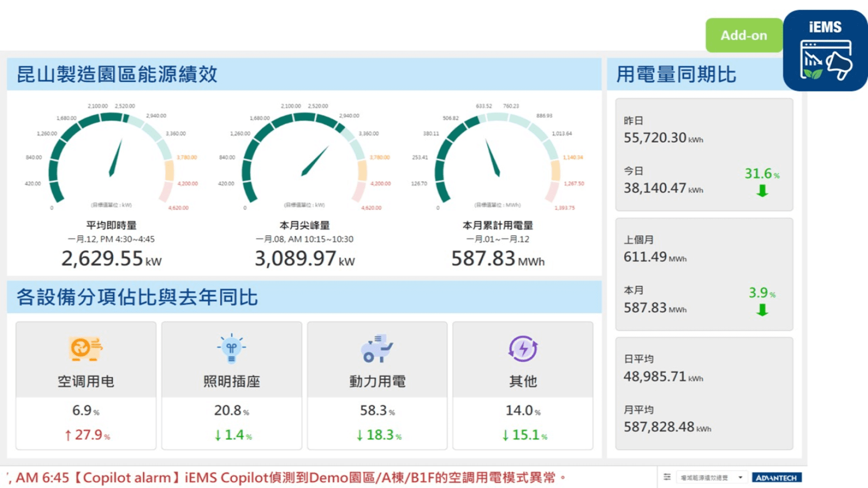Click the 2,629.55 kW value
Viewport: 868px width, 488px height.
point(111,259)
